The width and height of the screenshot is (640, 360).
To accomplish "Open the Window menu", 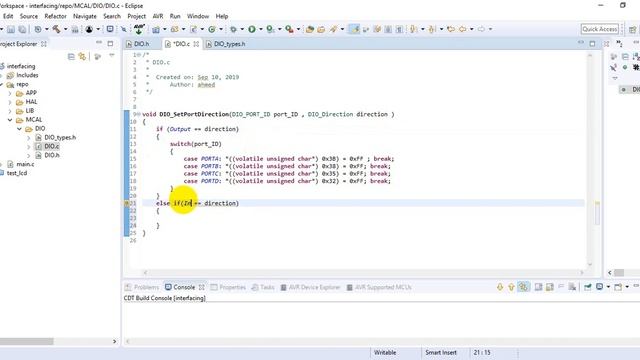I will pos(198,16).
